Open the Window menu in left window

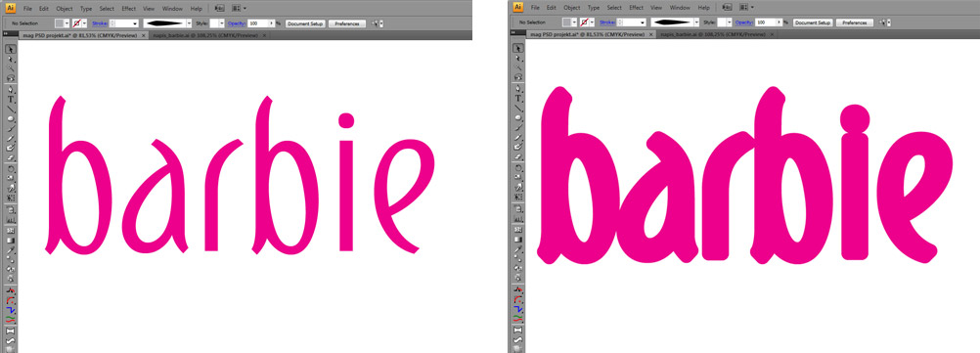(172, 9)
